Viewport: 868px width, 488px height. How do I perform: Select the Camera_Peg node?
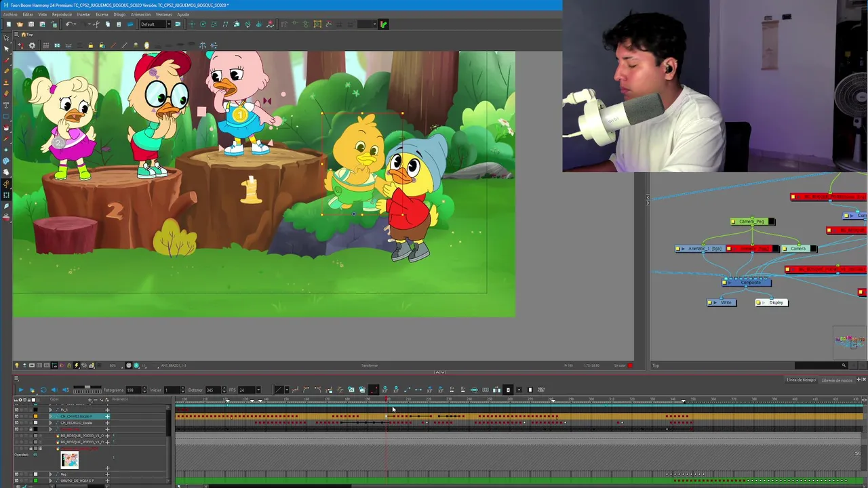coord(753,222)
